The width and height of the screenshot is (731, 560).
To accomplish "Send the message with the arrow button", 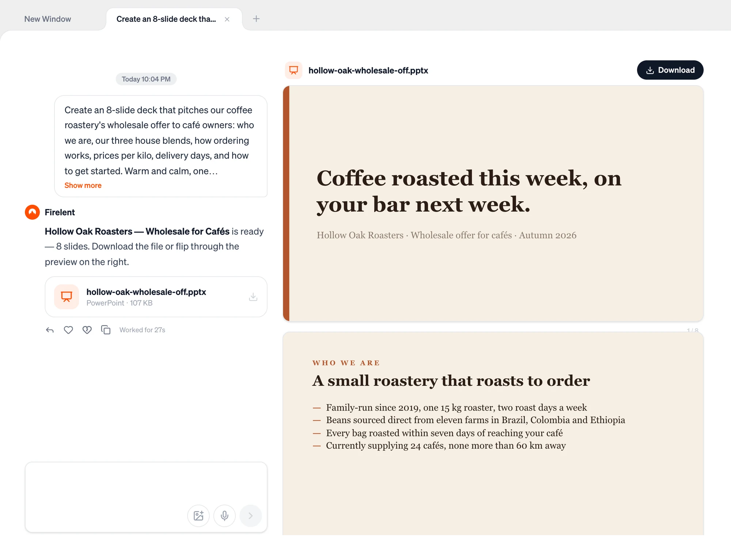I will (250, 516).
